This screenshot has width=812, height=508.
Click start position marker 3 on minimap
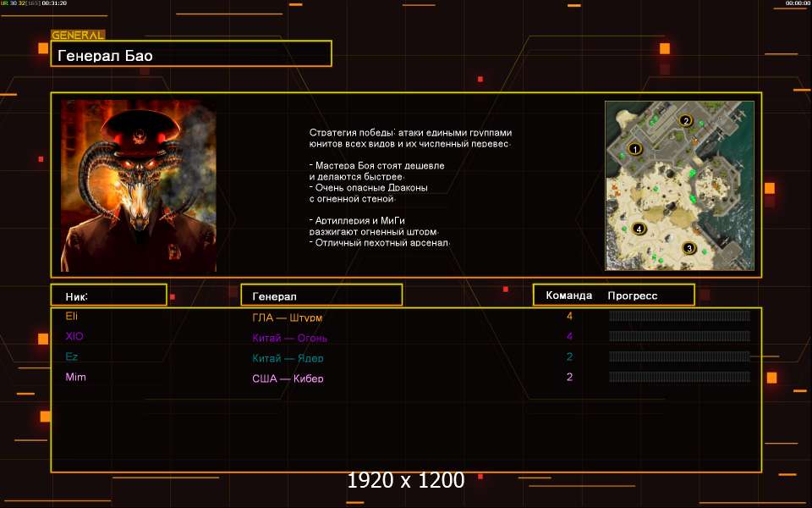[689, 248]
